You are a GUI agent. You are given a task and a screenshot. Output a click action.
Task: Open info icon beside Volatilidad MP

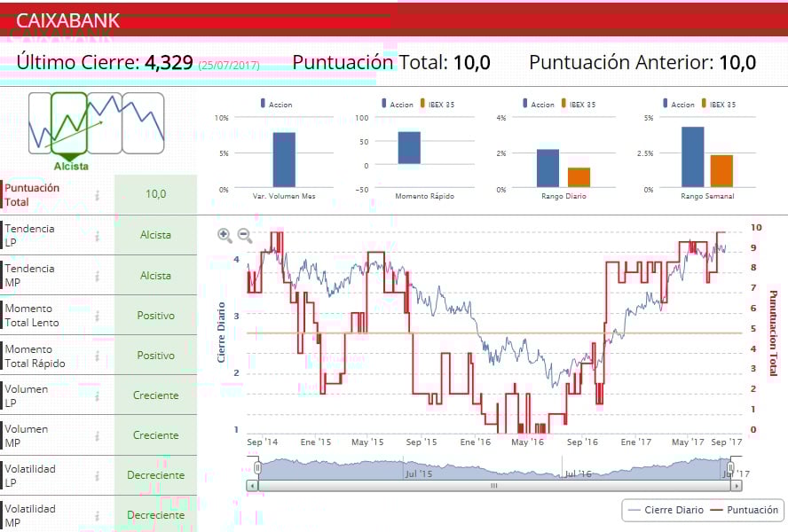[98, 516]
